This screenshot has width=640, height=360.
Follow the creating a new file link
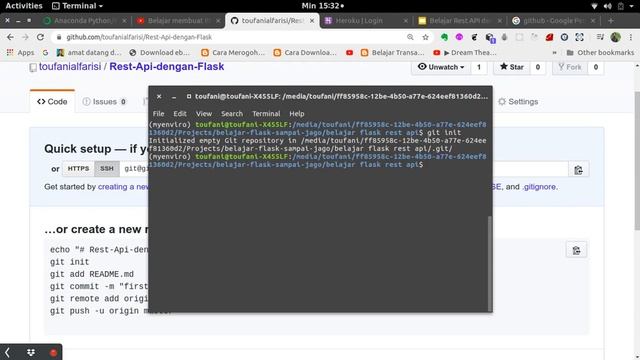tap(123, 187)
